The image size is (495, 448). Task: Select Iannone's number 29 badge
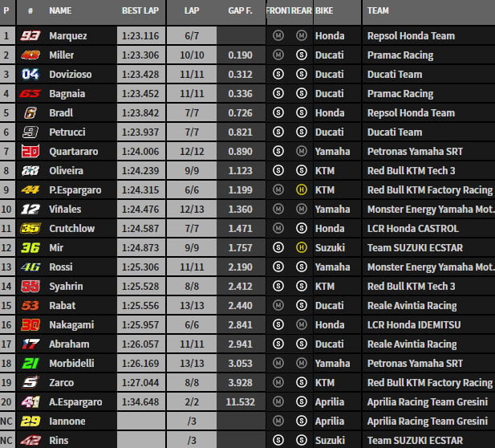(30, 422)
